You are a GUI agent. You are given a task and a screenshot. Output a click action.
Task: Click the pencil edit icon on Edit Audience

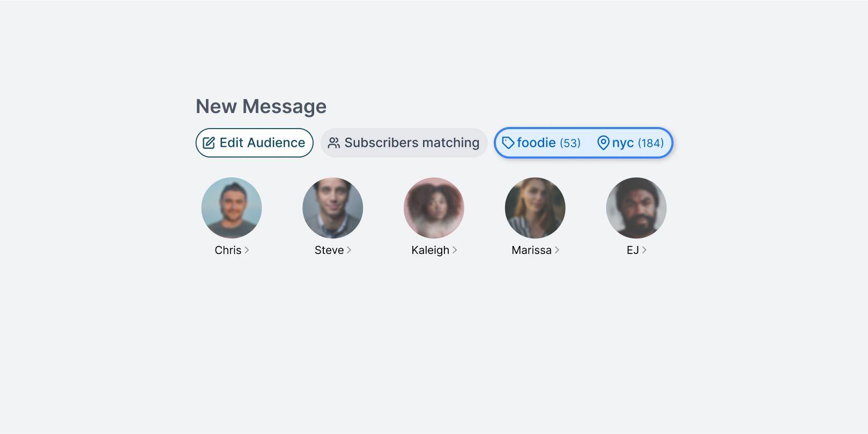click(x=208, y=143)
